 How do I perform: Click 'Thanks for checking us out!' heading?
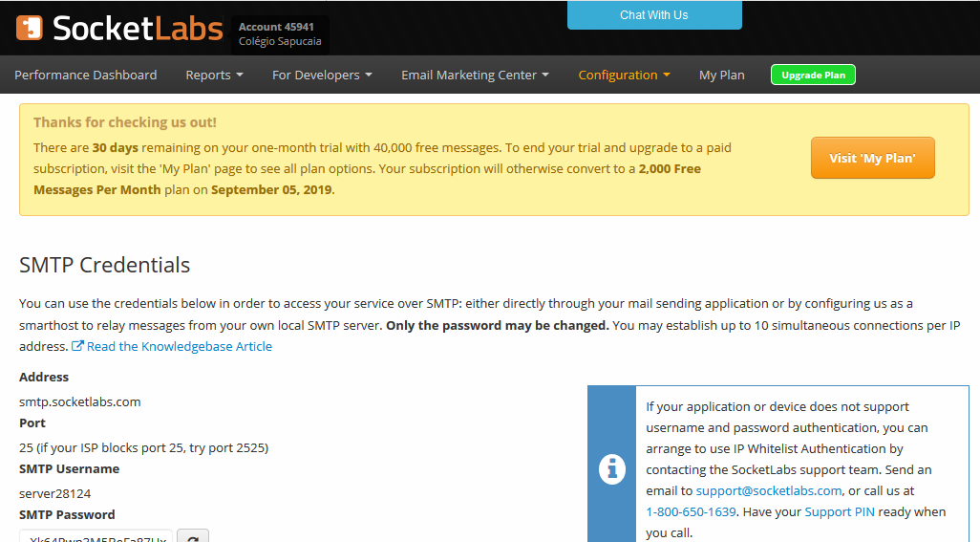[x=125, y=122]
